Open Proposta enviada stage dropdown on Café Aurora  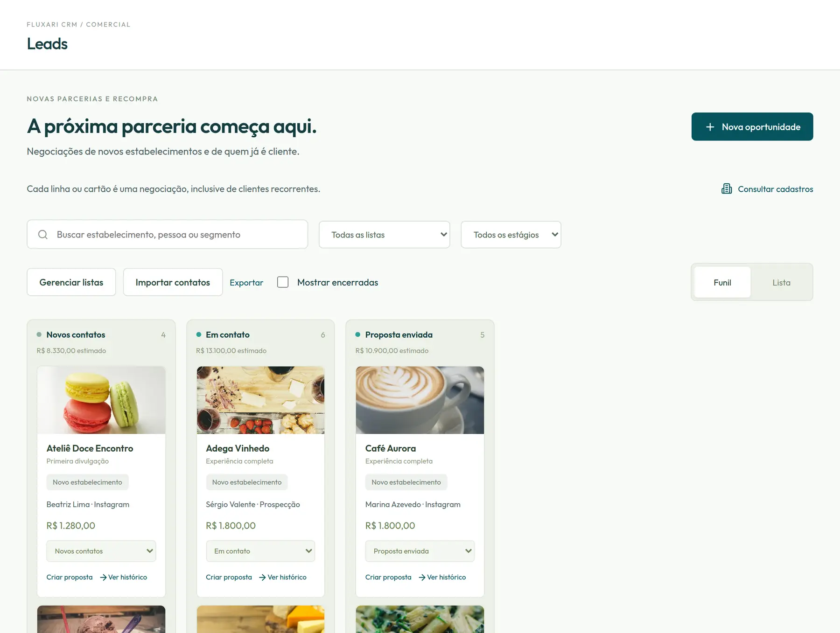click(420, 551)
